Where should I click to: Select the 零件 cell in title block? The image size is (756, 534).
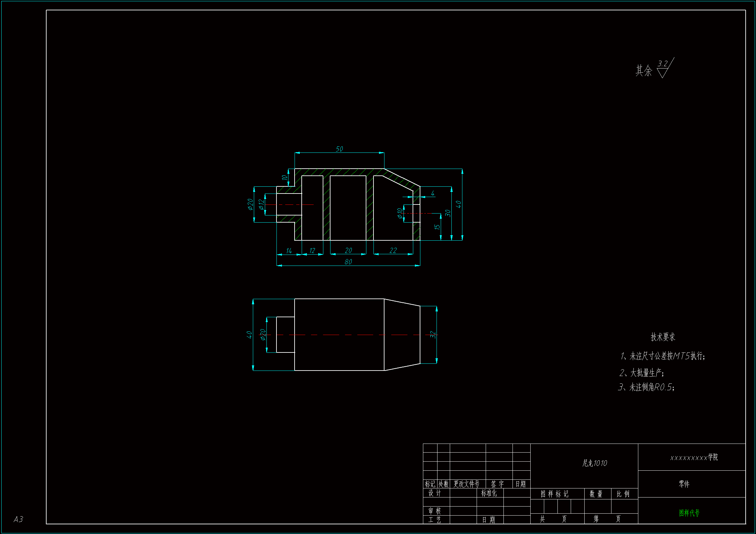pyautogui.click(x=684, y=484)
